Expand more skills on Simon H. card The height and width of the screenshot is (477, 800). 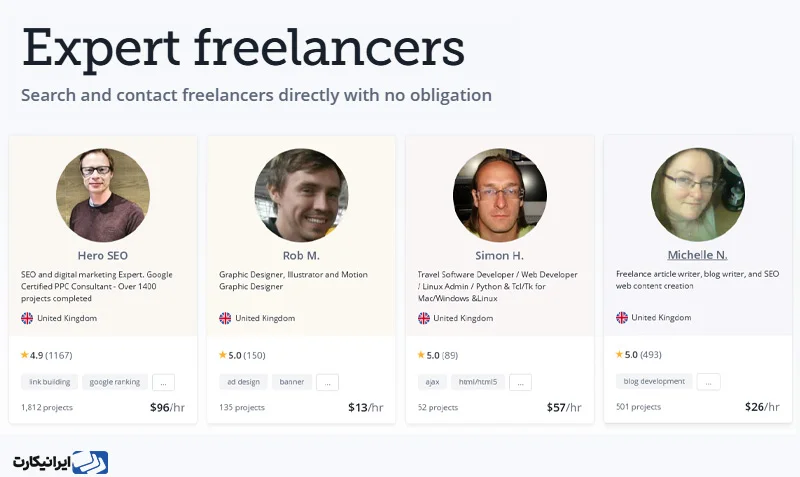tap(520, 382)
